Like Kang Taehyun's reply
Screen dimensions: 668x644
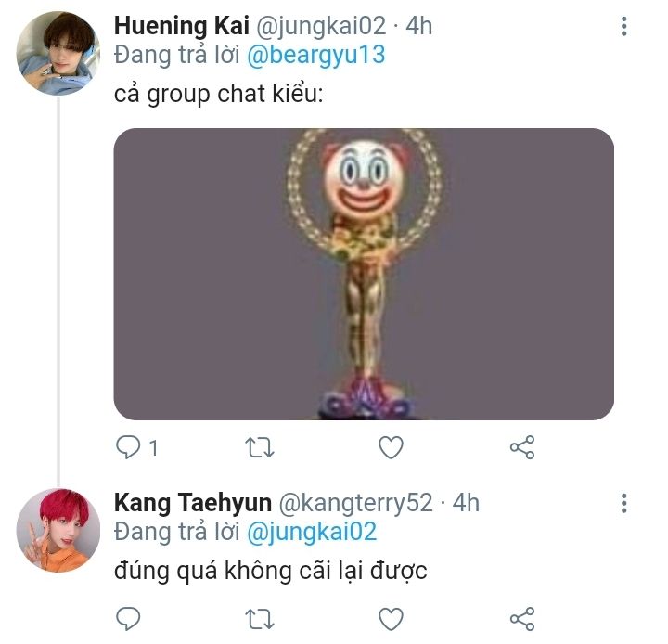[391, 619]
